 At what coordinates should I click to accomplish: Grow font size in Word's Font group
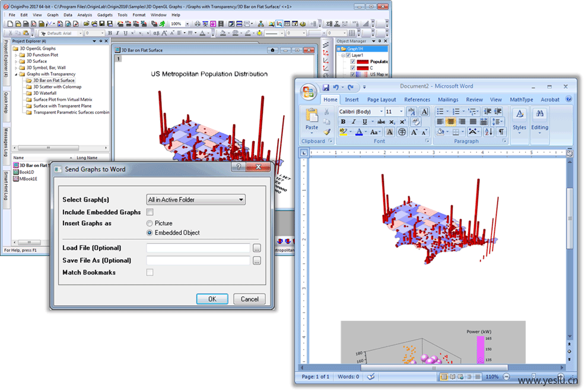tap(414, 132)
